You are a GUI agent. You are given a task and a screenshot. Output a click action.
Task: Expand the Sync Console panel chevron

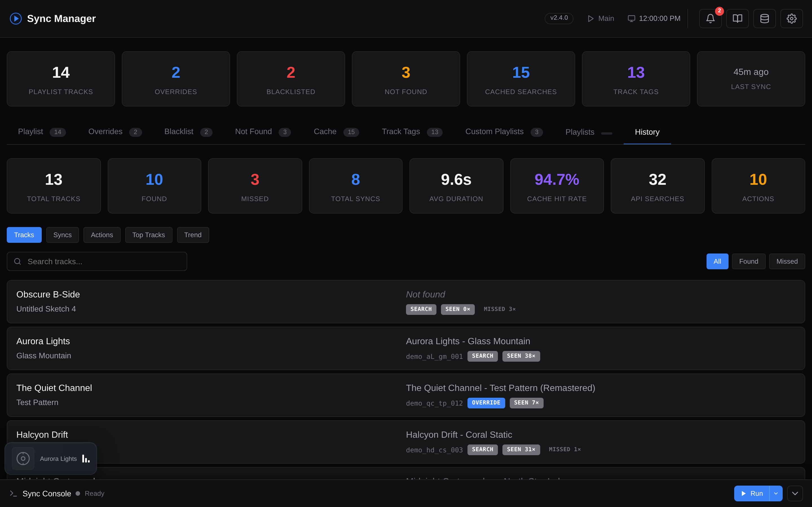(795, 493)
